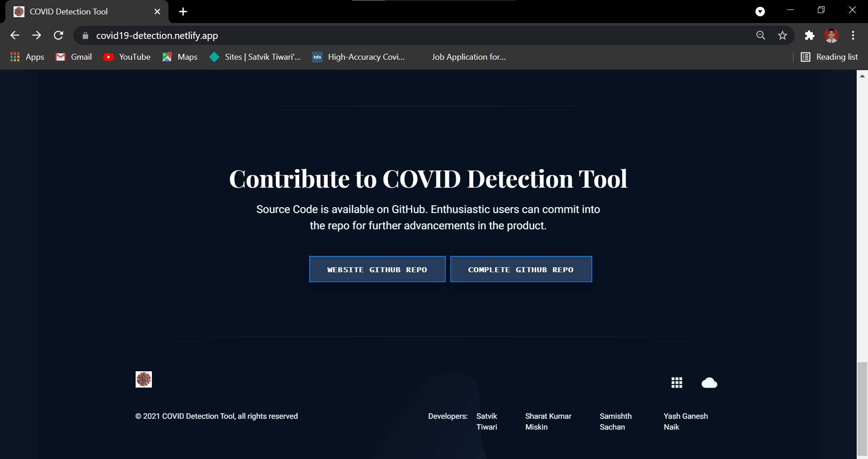
Task: Click the grid icon in the footer
Action: (x=677, y=383)
